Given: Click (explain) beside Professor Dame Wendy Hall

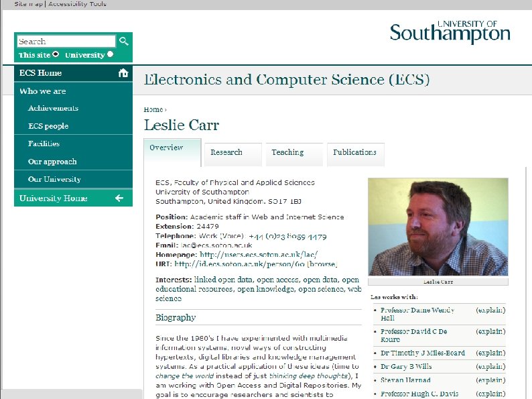Looking at the screenshot, I should (490, 310).
